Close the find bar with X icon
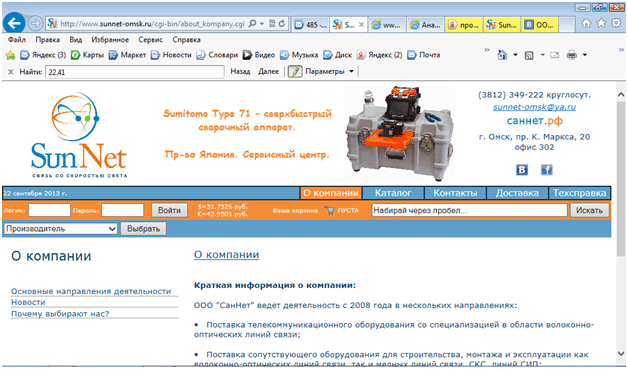 11,72
